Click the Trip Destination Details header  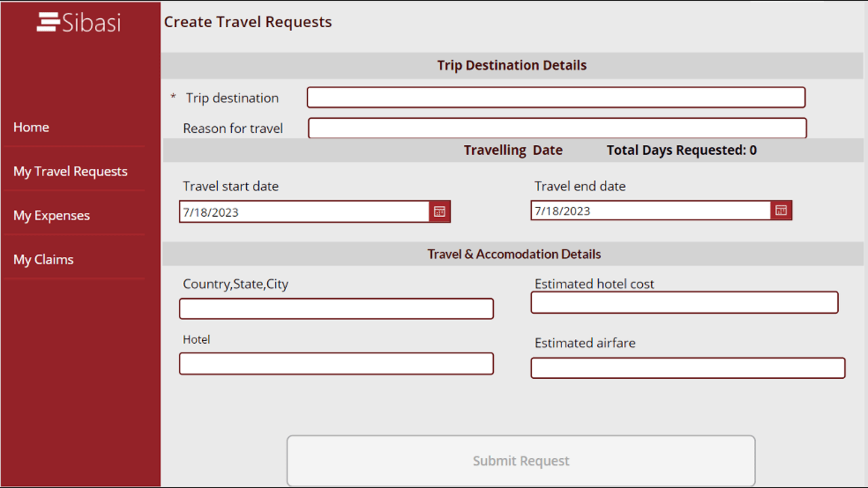[512, 66]
